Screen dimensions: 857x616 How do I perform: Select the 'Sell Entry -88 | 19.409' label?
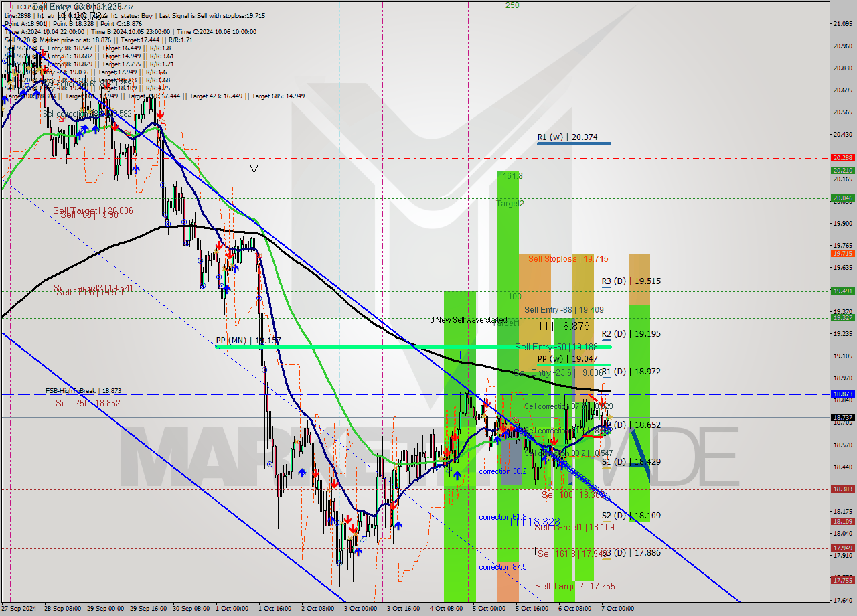[564, 310]
